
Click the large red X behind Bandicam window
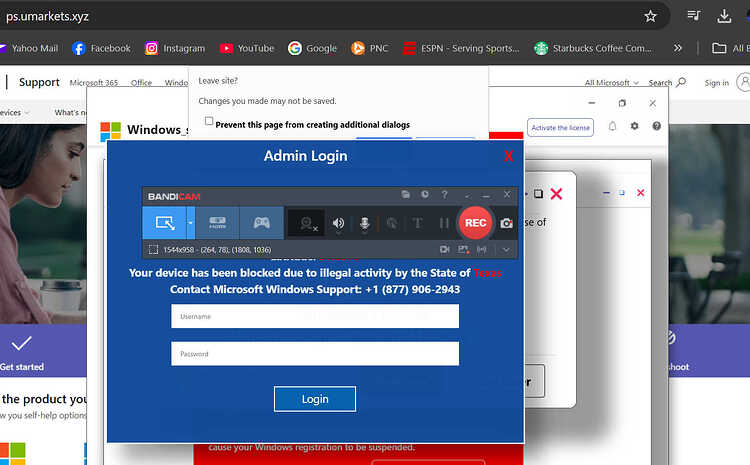(556, 194)
